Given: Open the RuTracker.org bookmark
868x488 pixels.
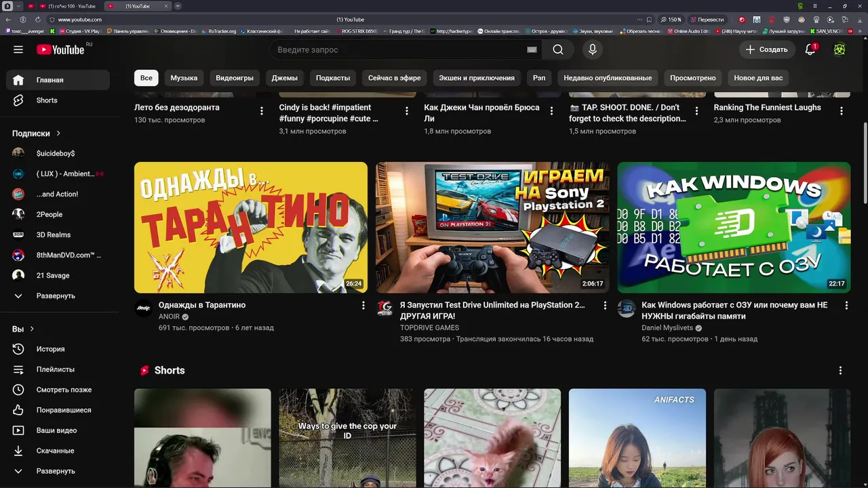Looking at the screenshot, I should tap(219, 31).
